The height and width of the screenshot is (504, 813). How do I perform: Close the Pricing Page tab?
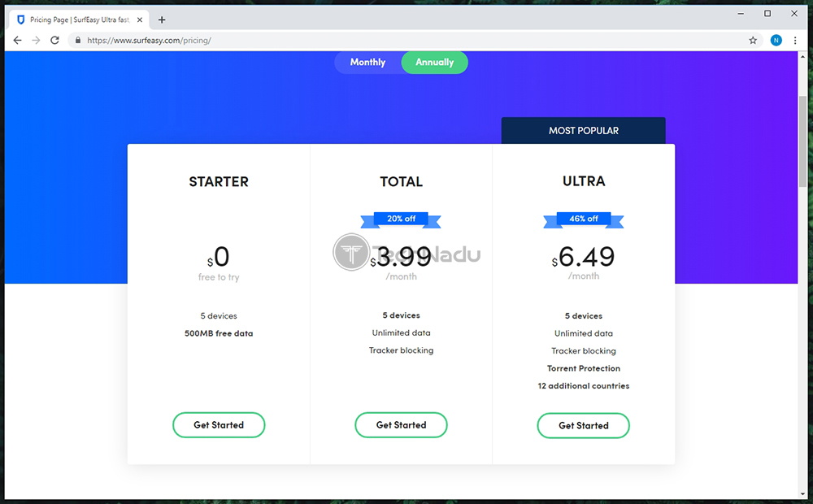tap(140, 20)
